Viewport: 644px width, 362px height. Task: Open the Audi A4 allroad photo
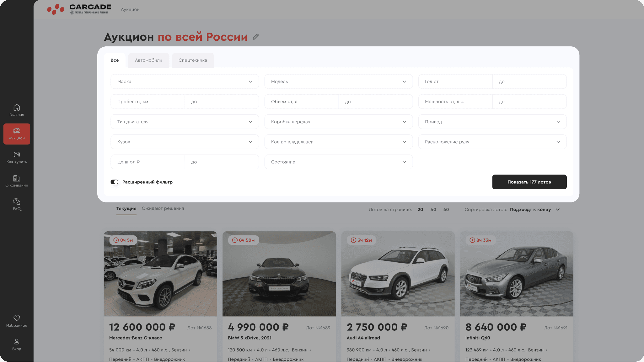click(x=398, y=274)
